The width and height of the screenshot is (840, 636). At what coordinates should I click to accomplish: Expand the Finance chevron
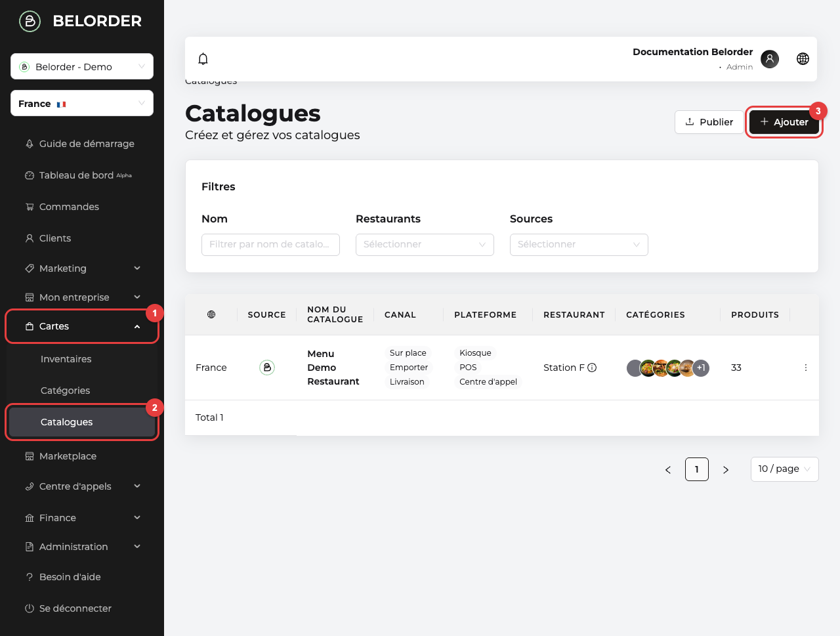click(137, 518)
